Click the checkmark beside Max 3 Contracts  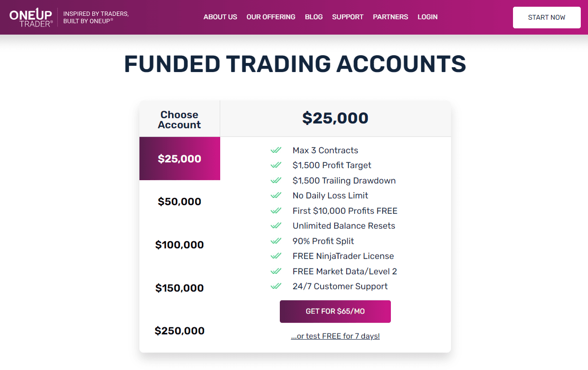276,150
